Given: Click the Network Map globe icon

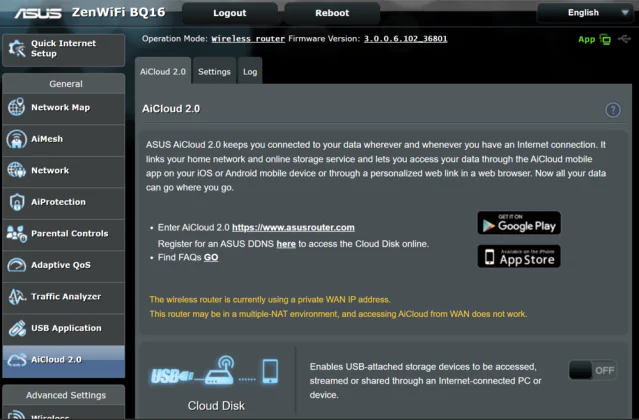Looking at the screenshot, I should [16, 108].
